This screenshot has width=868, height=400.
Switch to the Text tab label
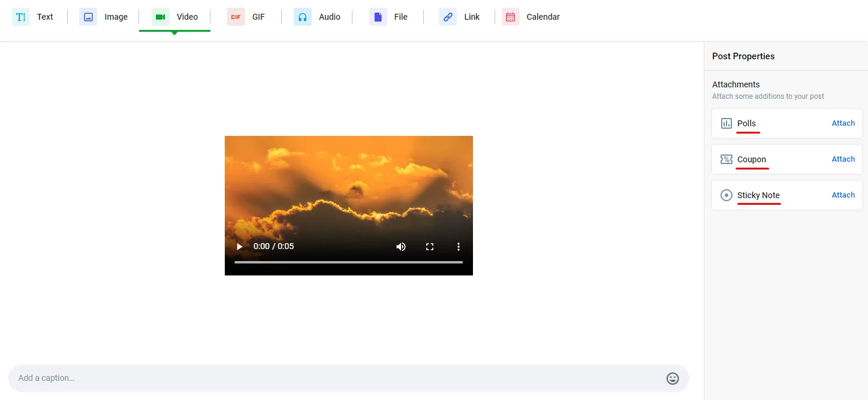coord(45,17)
